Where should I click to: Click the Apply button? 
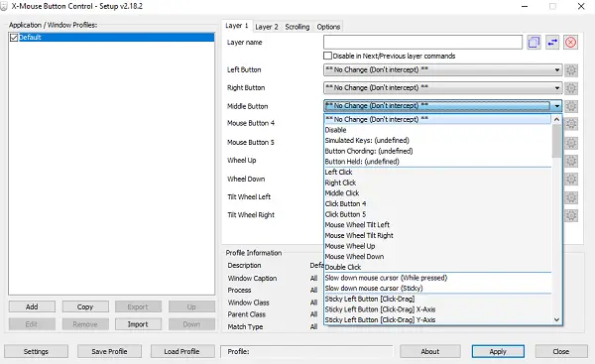coord(498,351)
